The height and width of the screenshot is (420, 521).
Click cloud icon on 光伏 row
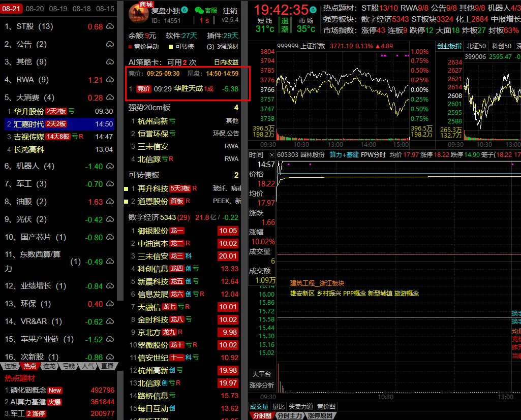pos(110,219)
